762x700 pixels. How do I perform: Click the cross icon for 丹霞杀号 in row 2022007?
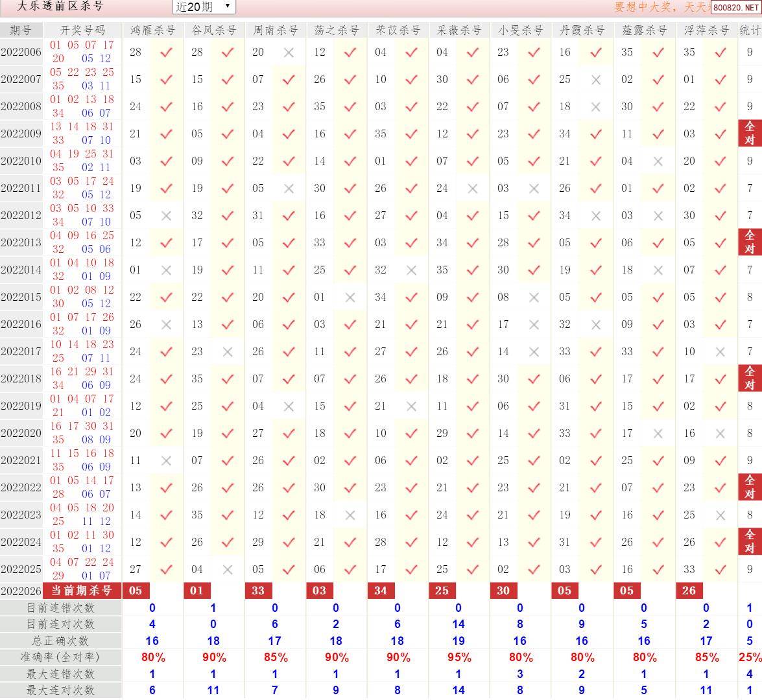click(596, 80)
